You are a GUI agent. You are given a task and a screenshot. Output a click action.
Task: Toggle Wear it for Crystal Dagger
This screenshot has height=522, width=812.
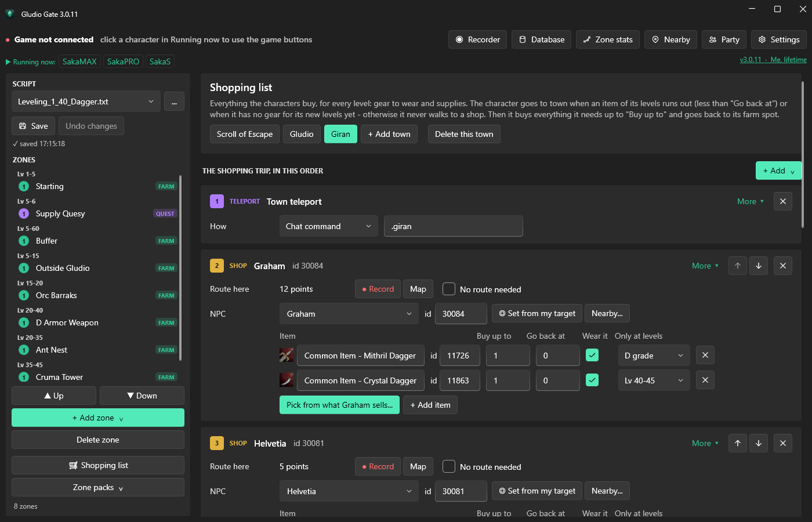592,380
